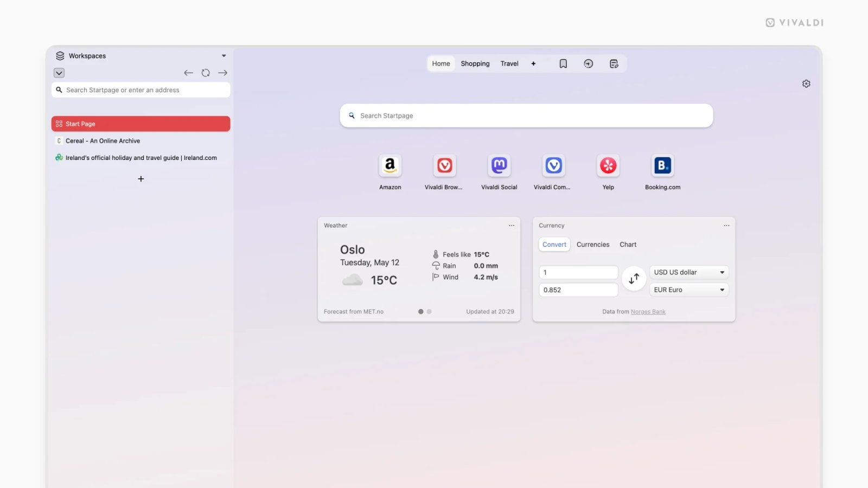Switch to the Currencies tab
868x488 pixels.
(593, 245)
